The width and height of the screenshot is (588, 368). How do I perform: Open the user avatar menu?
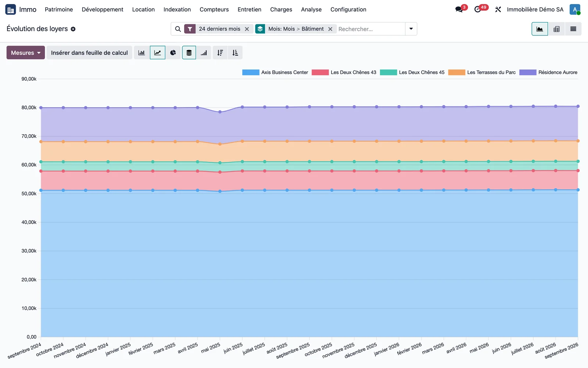pyautogui.click(x=575, y=10)
